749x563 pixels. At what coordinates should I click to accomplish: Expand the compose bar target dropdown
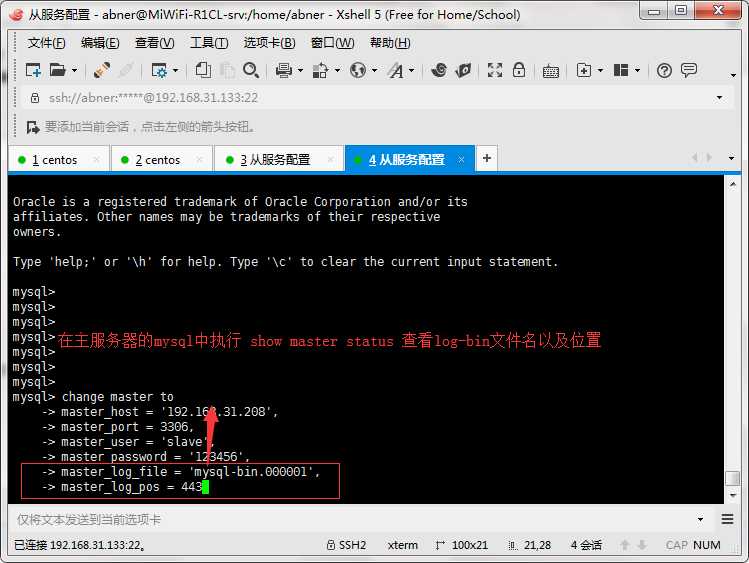(700, 520)
